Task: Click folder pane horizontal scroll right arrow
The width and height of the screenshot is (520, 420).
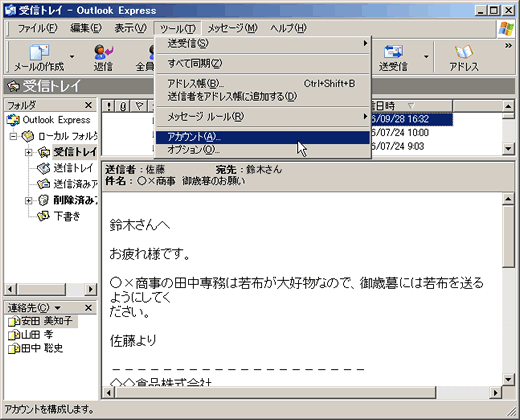Action: [91, 289]
